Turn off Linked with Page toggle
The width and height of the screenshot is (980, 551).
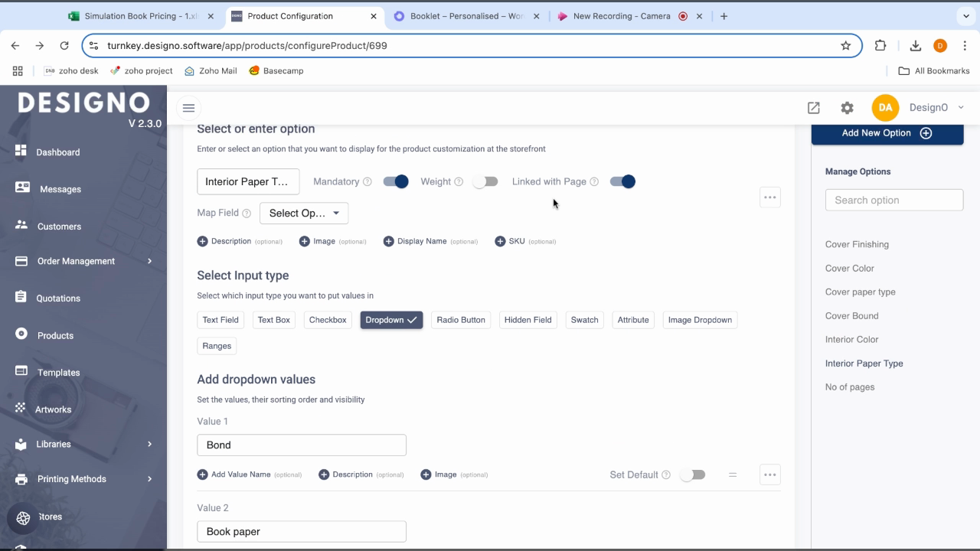[622, 181]
